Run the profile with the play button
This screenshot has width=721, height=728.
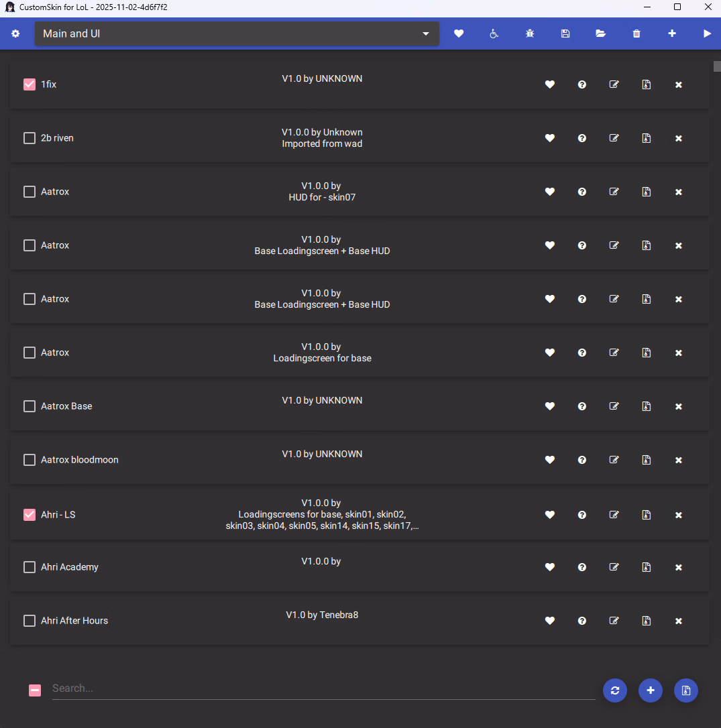(707, 34)
